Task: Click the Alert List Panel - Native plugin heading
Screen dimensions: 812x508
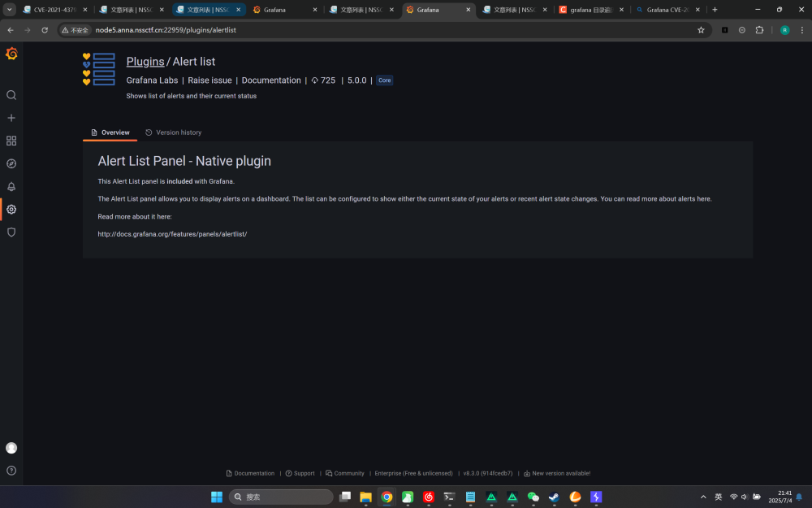Action: pyautogui.click(x=184, y=161)
